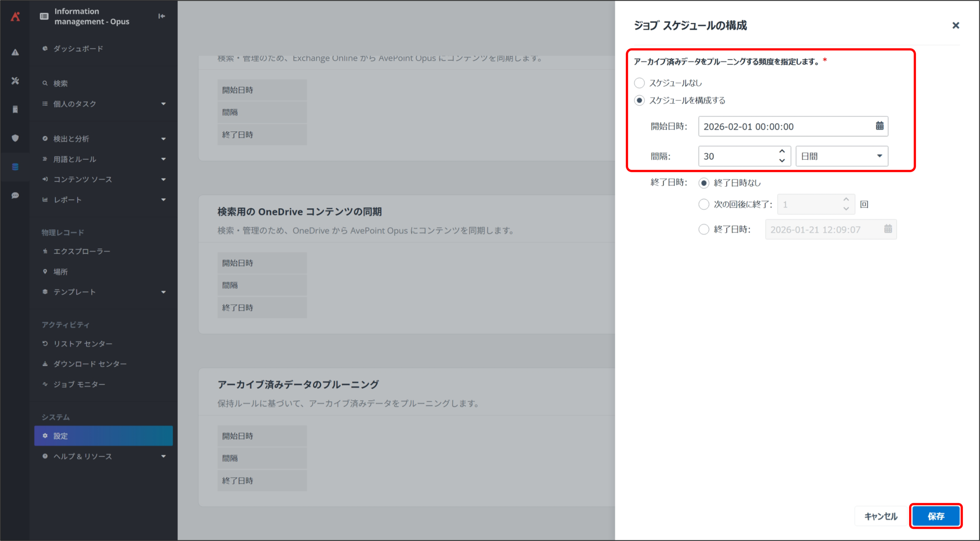
Task: Increase interval value with up arrow
Action: (782, 151)
